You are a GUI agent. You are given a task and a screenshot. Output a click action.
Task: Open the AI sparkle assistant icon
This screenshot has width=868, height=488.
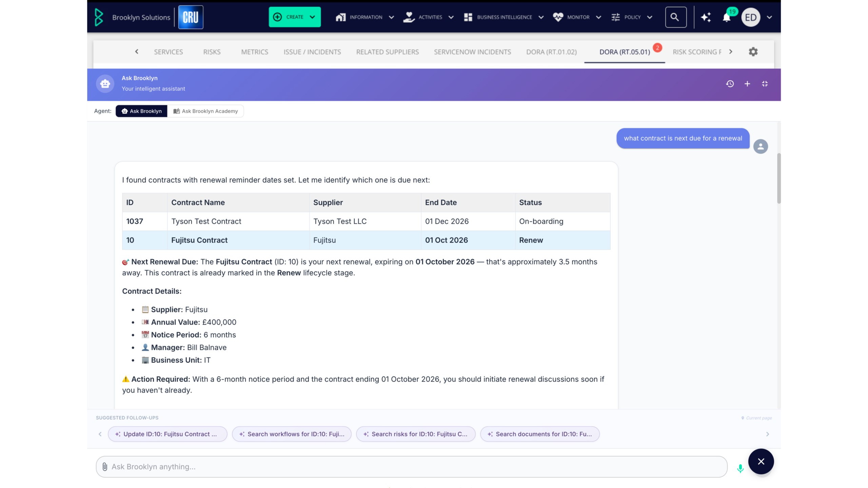point(706,17)
